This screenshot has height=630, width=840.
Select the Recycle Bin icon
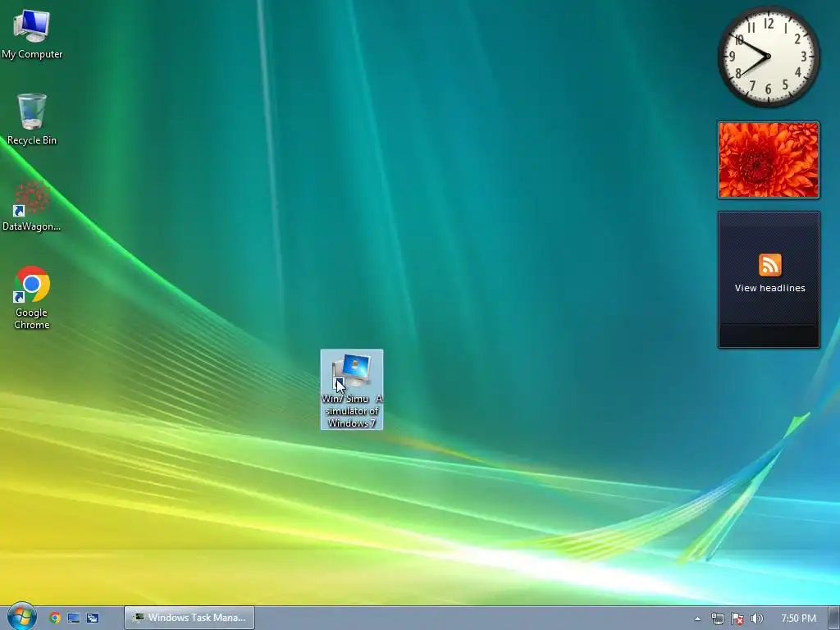pyautogui.click(x=32, y=119)
